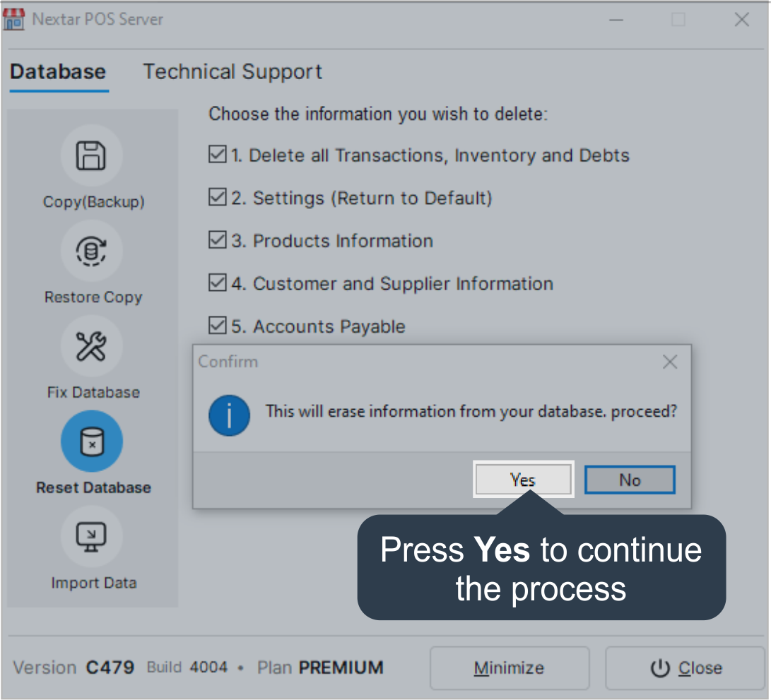Click the Minimize button at bottom
771x700 pixels.
pos(509,668)
